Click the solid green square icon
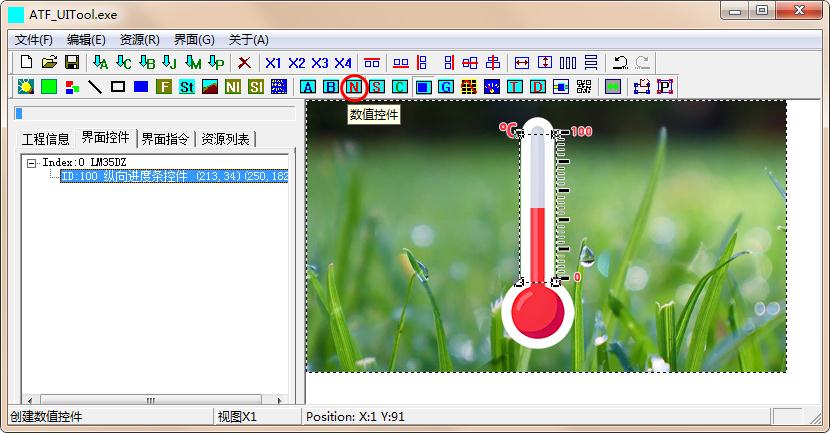Screen dimensions: 830x434 pyautogui.click(x=49, y=86)
